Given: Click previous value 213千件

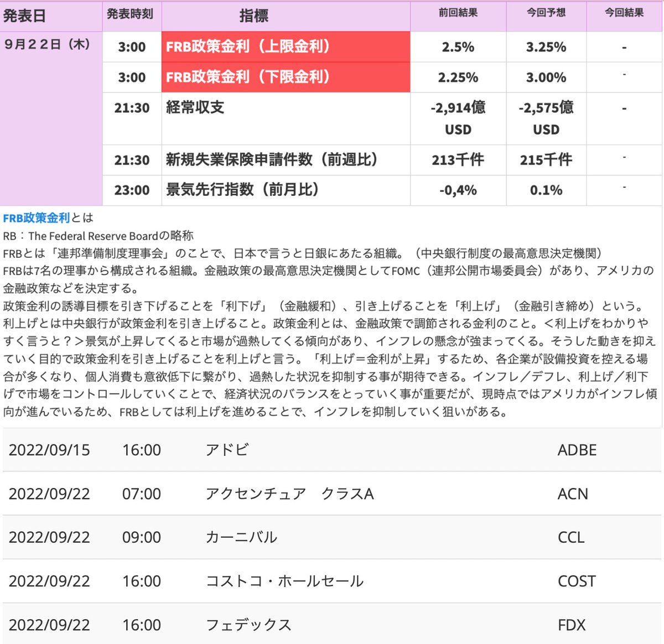Looking at the screenshot, I should click(x=458, y=160).
